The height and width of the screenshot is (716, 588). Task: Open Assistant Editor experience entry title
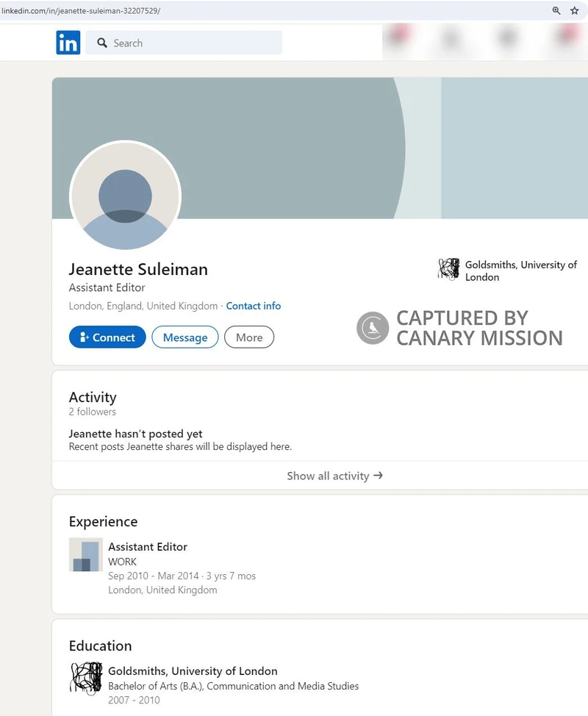148,547
